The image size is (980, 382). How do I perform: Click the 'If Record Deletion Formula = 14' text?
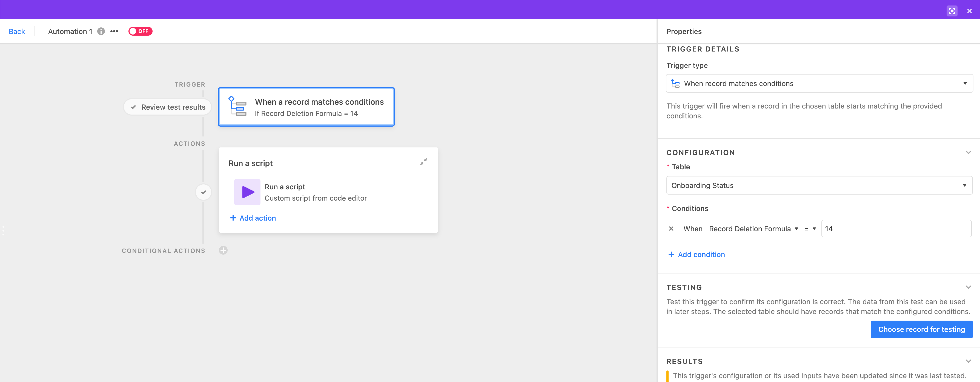point(306,113)
